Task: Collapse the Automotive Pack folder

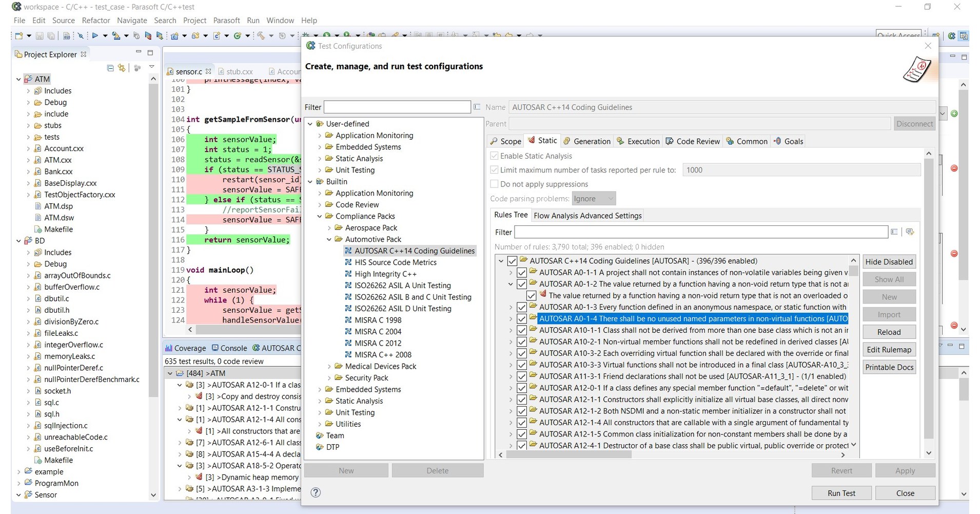Action: [329, 239]
